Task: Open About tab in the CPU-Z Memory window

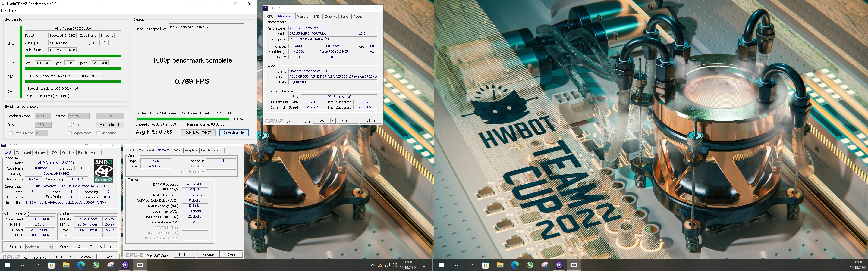Action: point(218,150)
